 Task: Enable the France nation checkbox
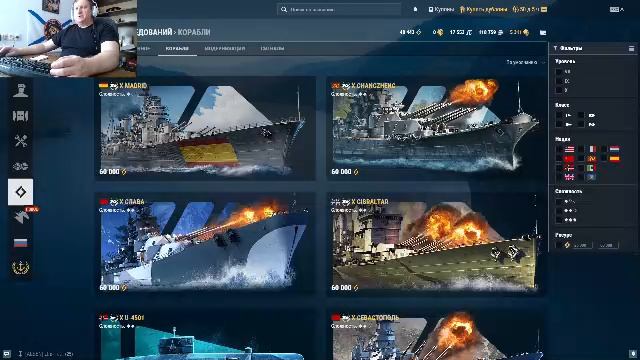pos(581,149)
